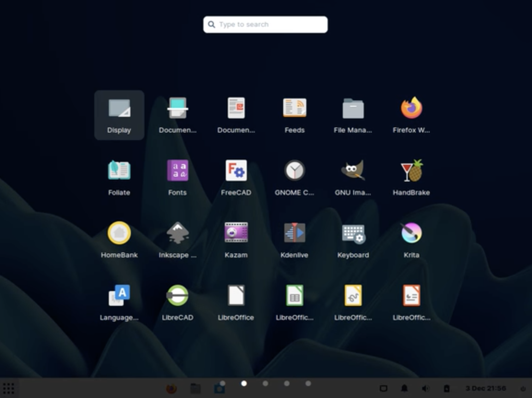
Task: Open the folder icon in the taskbar
Action: point(195,388)
